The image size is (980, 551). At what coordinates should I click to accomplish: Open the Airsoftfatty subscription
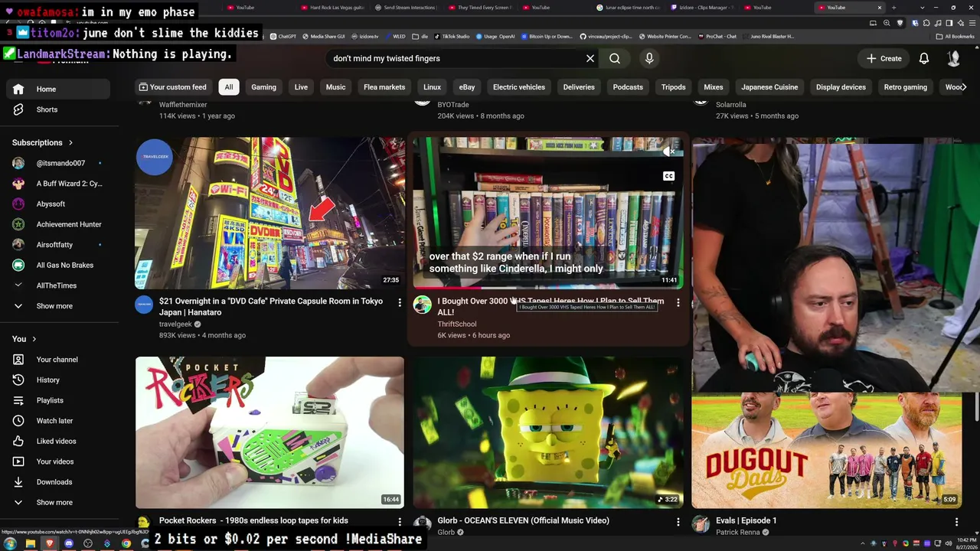tap(58, 245)
